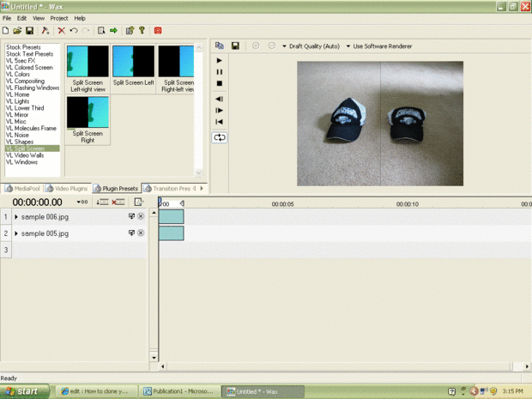Expand the sample 005.jpg track

16,233
